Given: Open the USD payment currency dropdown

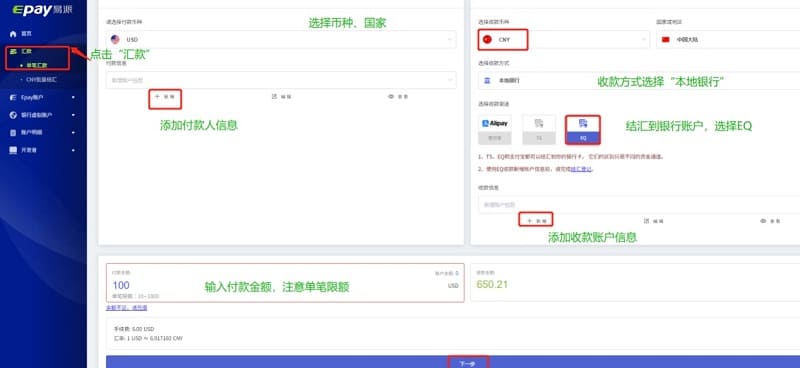Looking at the screenshot, I should pos(281,39).
